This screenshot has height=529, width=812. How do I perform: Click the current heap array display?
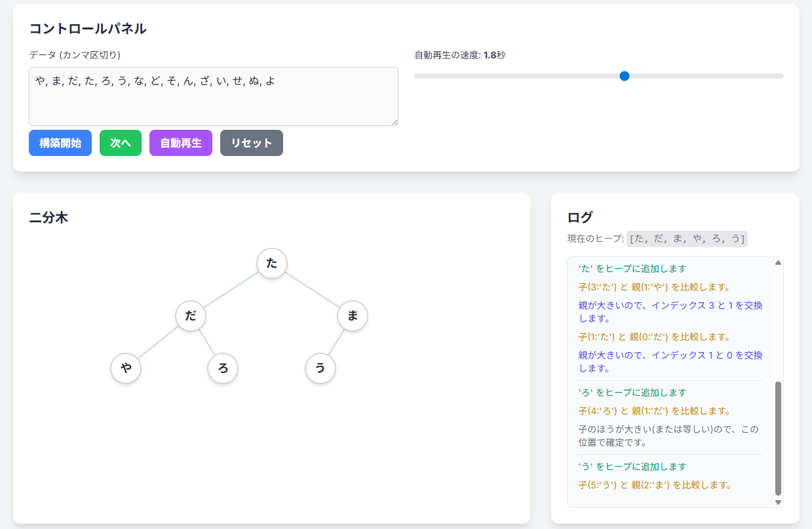(x=687, y=239)
